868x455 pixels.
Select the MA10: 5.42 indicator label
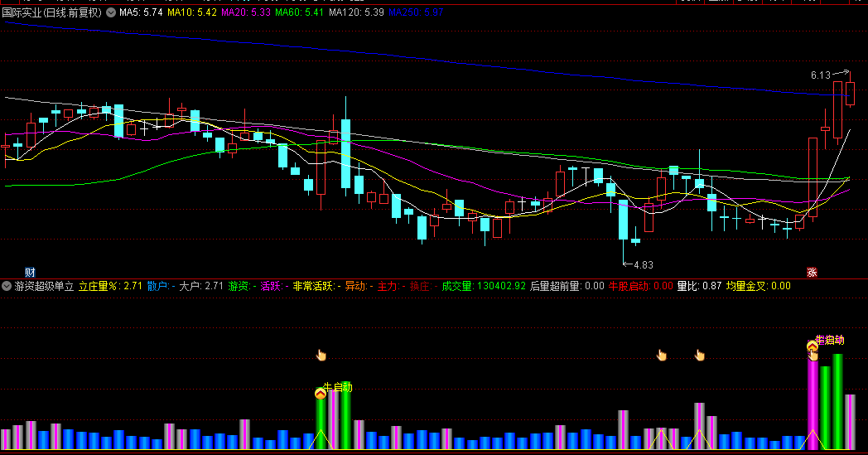point(191,12)
